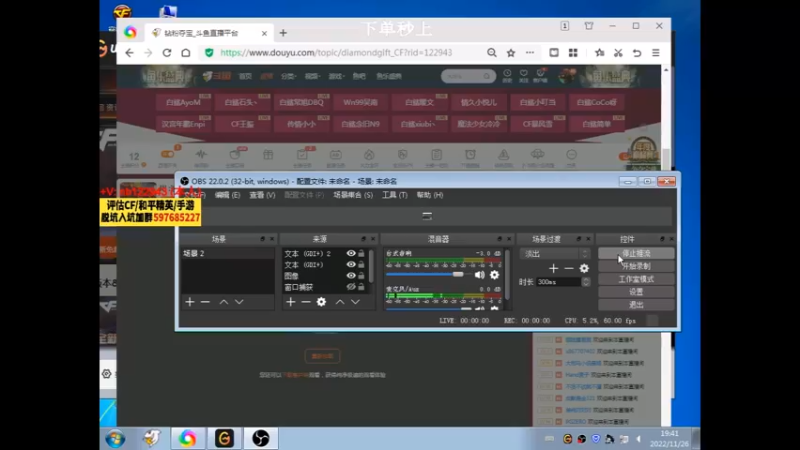
Task: Move source up in Sources panel
Action: 340,302
